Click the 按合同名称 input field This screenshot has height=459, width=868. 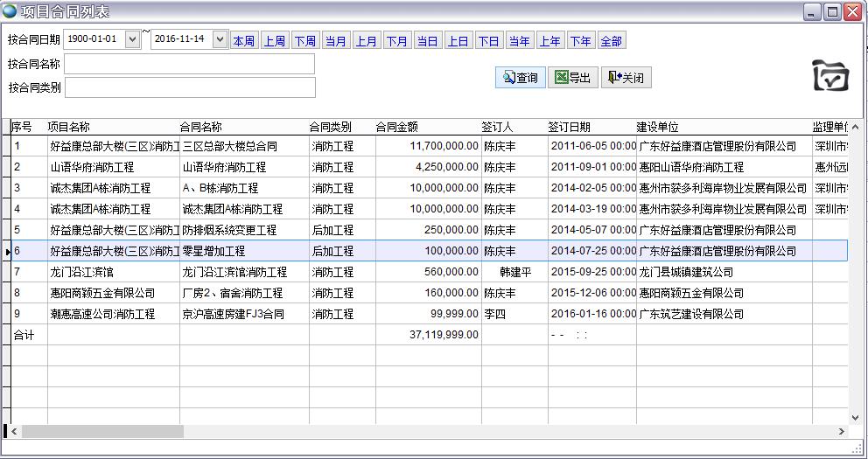[x=188, y=64]
